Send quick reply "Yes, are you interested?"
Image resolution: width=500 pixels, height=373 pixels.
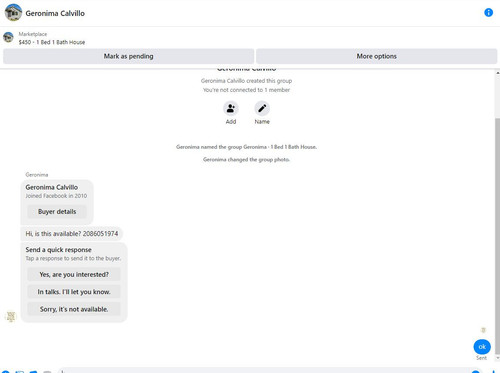point(74,274)
